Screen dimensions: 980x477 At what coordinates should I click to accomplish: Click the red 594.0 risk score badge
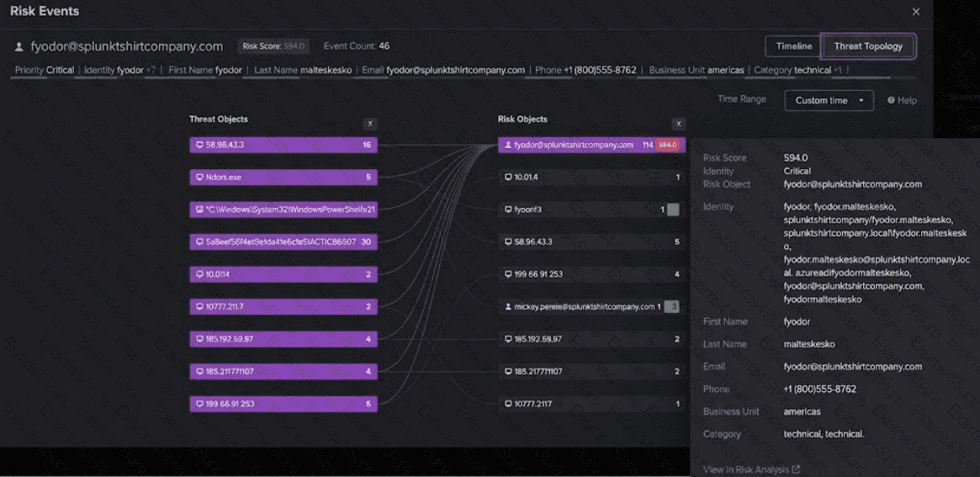pyautogui.click(x=667, y=145)
